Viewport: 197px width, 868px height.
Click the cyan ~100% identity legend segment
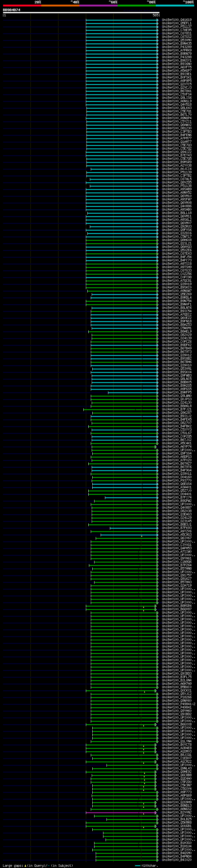point(175,6)
